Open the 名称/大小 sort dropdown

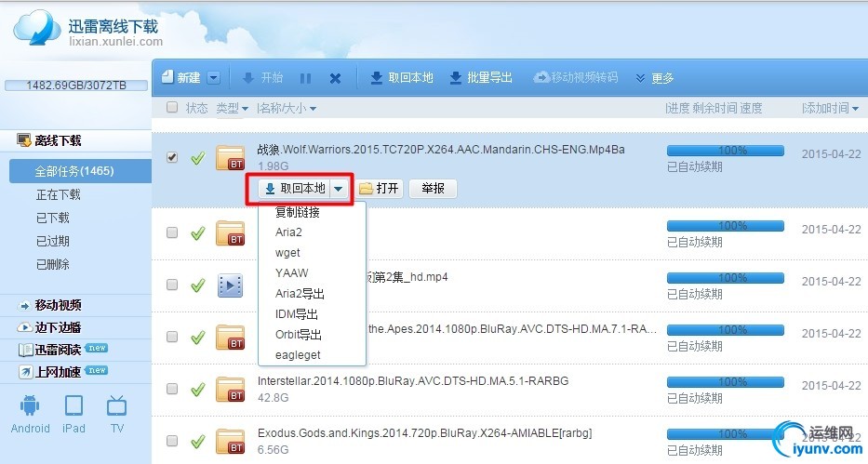tap(287, 108)
